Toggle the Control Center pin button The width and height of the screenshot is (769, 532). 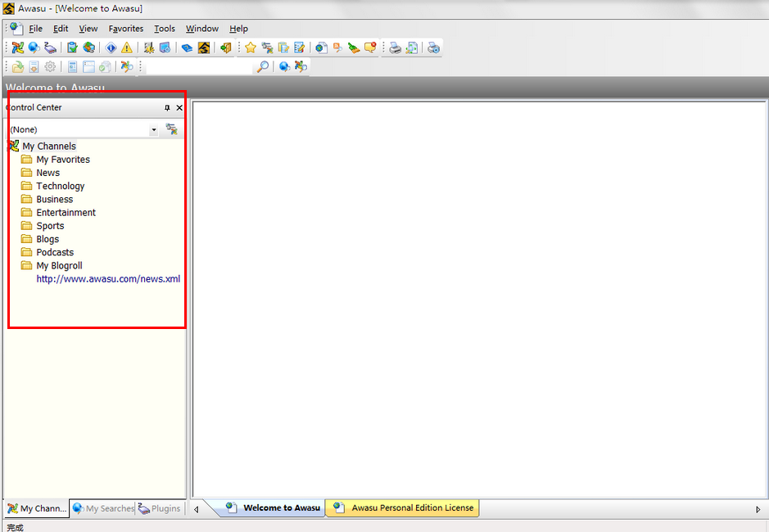[x=167, y=108]
